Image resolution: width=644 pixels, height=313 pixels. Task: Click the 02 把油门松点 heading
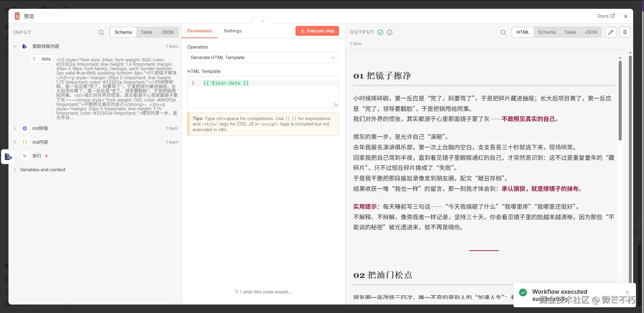pos(383,275)
